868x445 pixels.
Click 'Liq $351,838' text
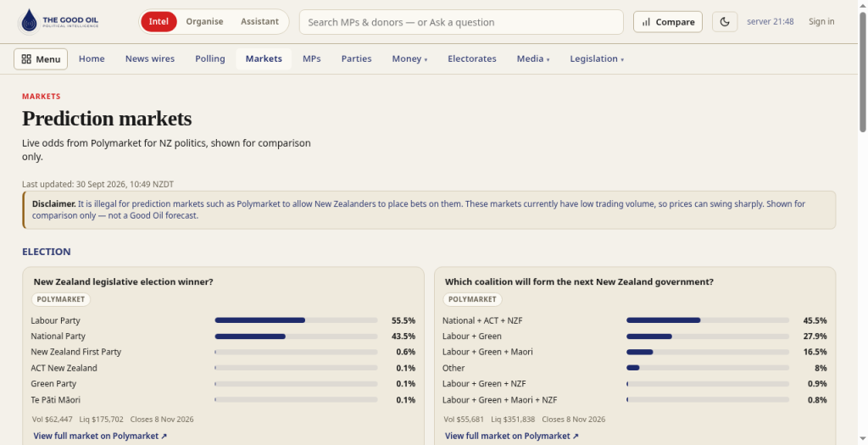pyautogui.click(x=513, y=420)
